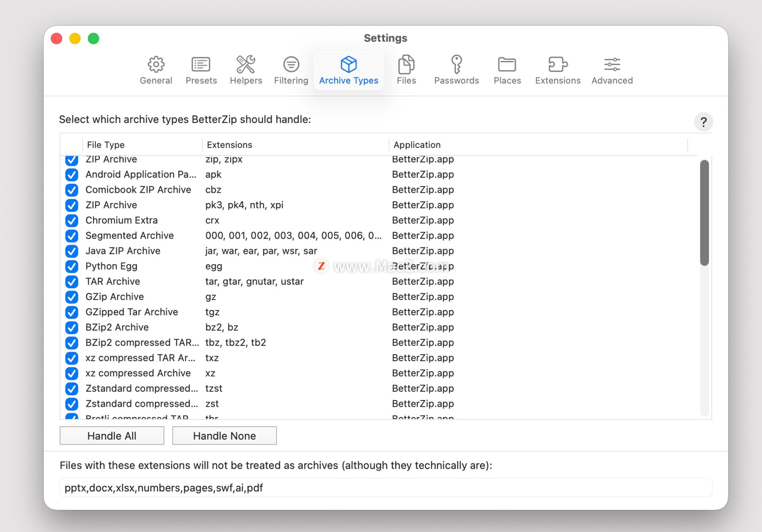The width and height of the screenshot is (762, 532).
Task: Toggle the Segmented Archive checkbox
Action: click(72, 236)
